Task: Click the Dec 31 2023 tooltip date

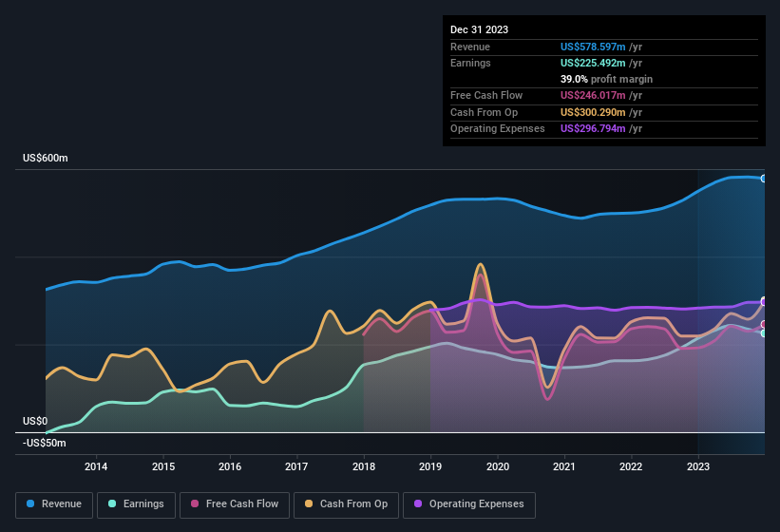Action: click(x=480, y=29)
